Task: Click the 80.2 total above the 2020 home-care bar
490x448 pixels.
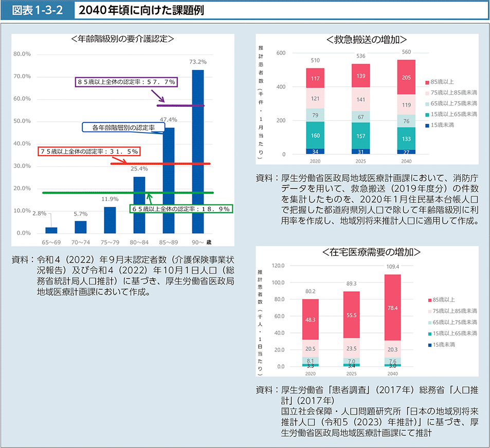Action: [x=311, y=291]
